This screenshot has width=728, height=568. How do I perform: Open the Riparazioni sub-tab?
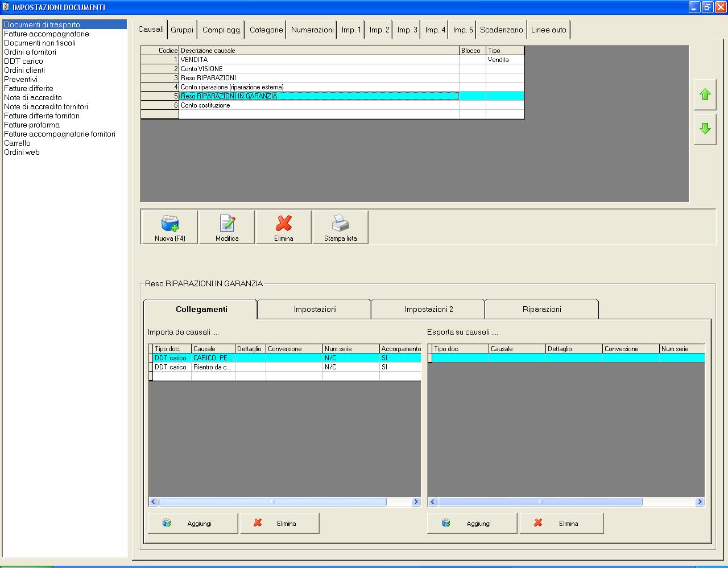coord(541,309)
